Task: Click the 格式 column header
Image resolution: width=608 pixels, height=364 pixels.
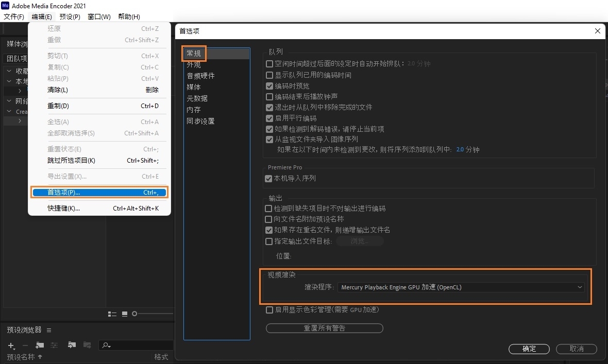Action: (x=161, y=357)
